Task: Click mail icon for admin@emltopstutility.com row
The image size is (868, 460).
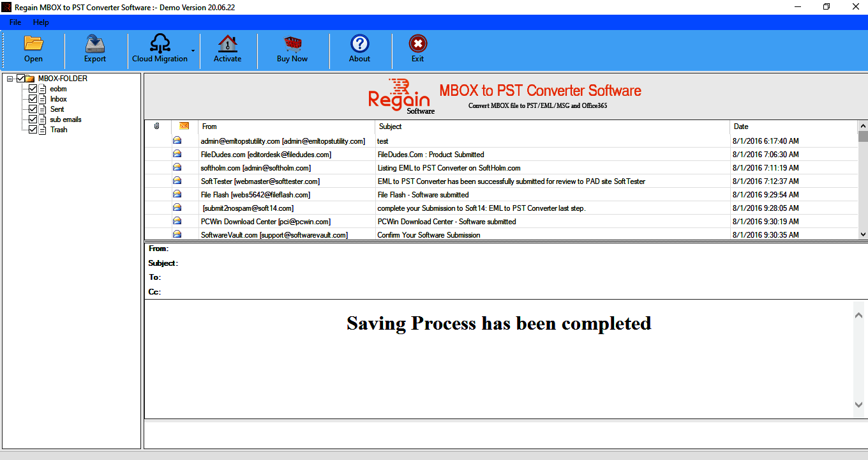Action: point(177,141)
